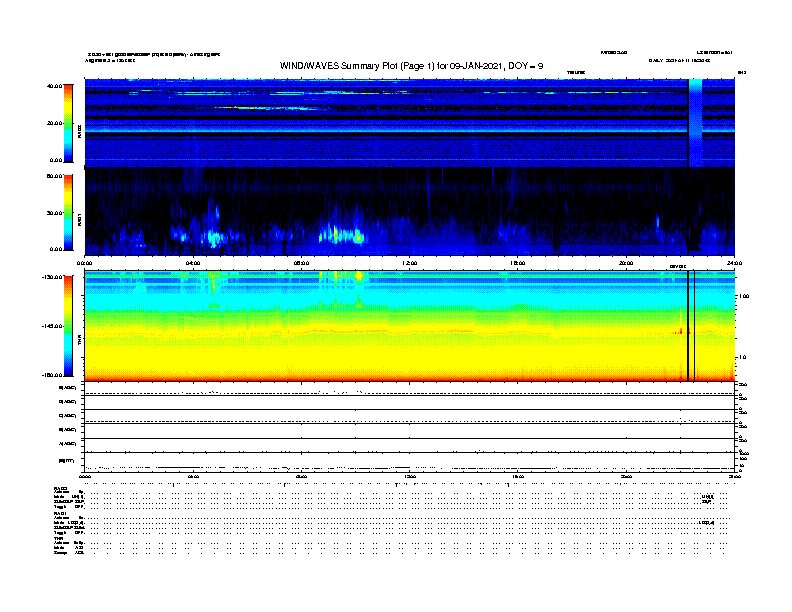Screen dimensions: 792x612
Task: Click the 04:00 label beneath the line plots
Action: point(193,476)
